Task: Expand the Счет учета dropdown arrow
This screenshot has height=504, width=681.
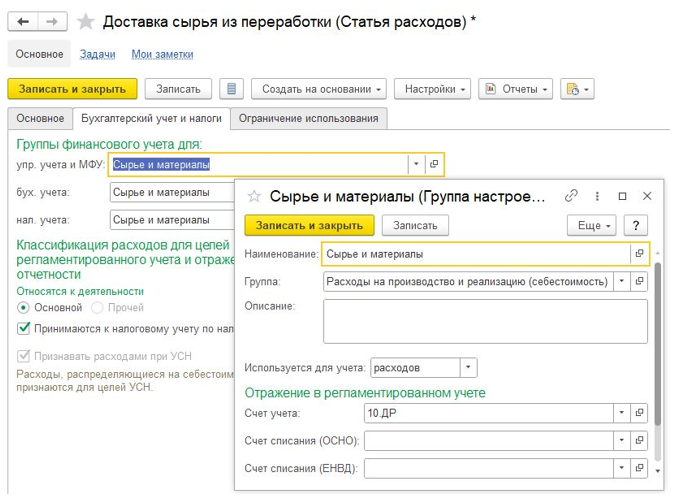Action: [622, 413]
